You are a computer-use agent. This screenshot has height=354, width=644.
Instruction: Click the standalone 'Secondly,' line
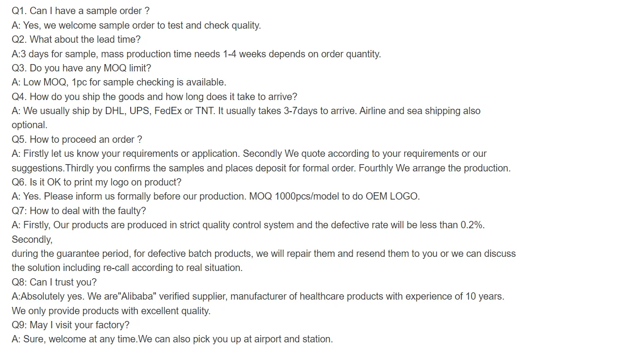point(32,239)
